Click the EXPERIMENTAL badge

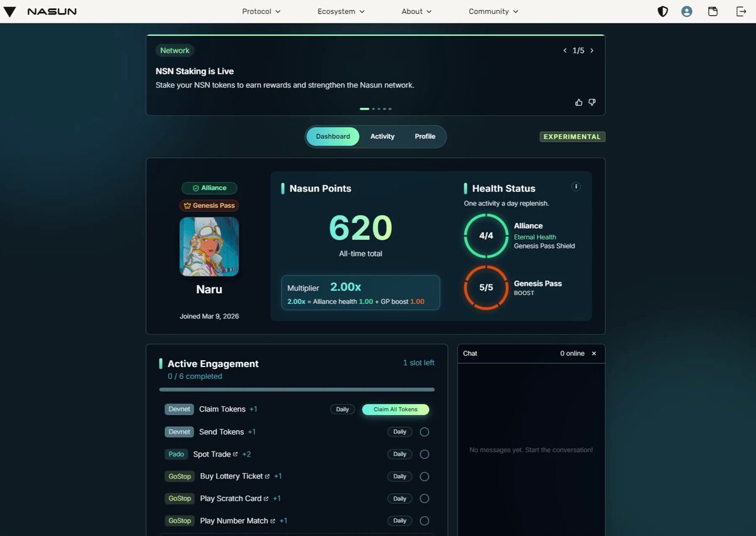click(572, 137)
